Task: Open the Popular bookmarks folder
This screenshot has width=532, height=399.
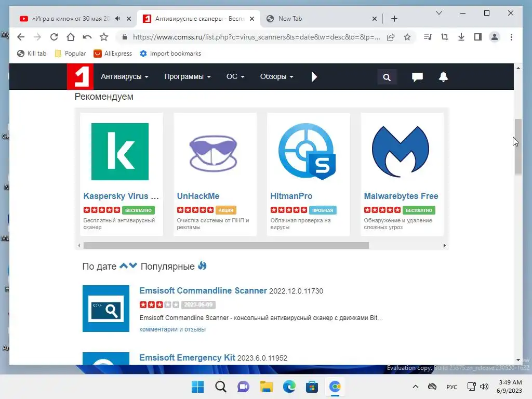Action: [70, 54]
